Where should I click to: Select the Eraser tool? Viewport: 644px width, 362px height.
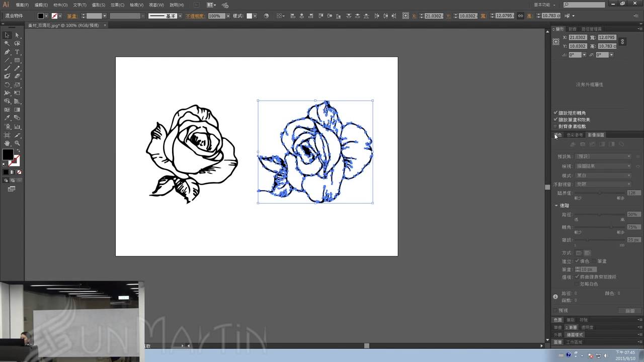click(17, 76)
